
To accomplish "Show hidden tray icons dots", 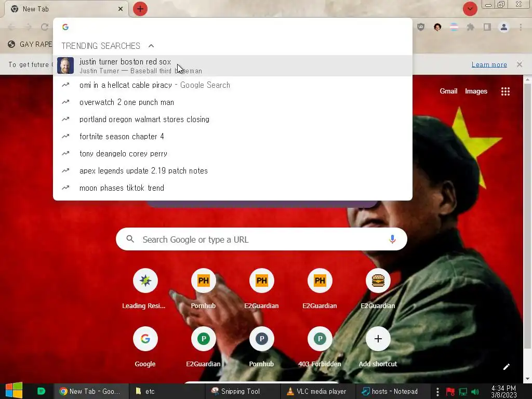I will [x=437, y=392].
